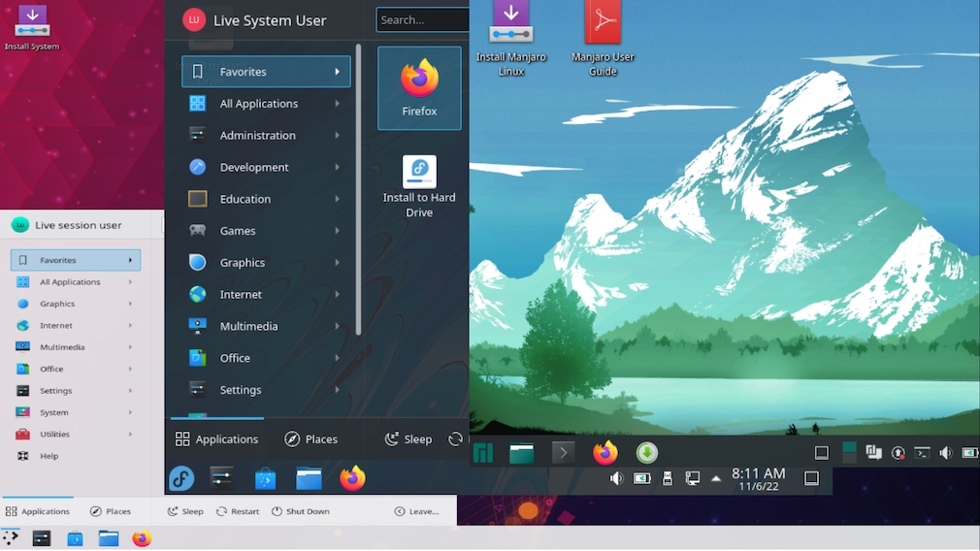
Task: Click the Manjaro logo menu button
Action: [483, 452]
